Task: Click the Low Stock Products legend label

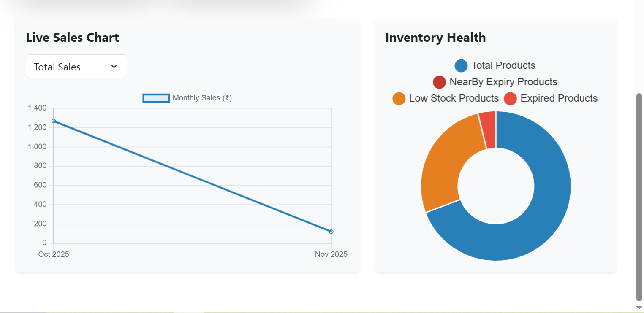Action: click(454, 99)
